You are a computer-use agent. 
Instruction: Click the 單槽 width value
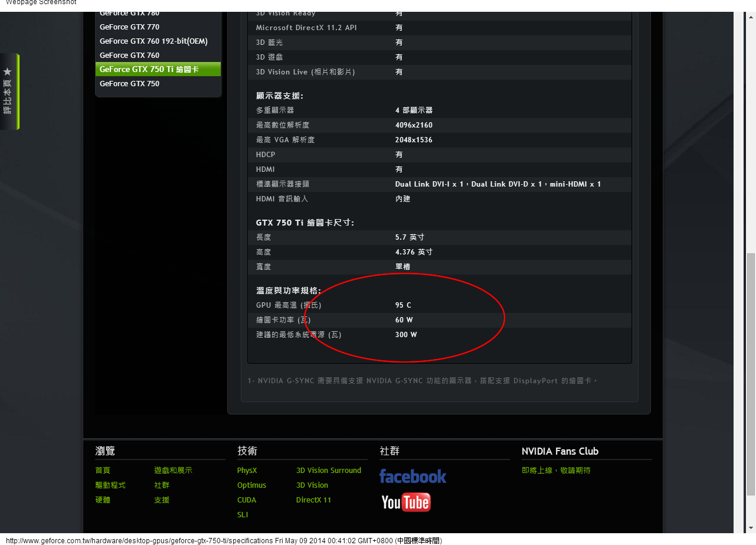coord(402,267)
